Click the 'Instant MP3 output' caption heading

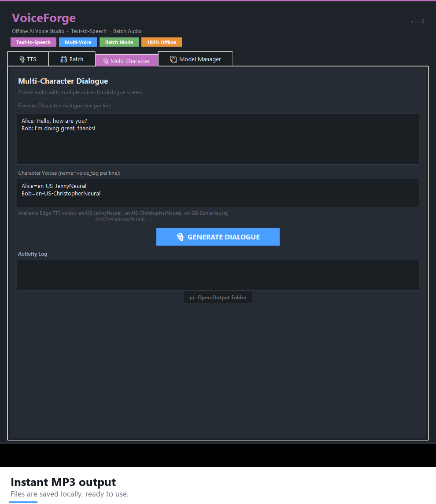(x=63, y=482)
